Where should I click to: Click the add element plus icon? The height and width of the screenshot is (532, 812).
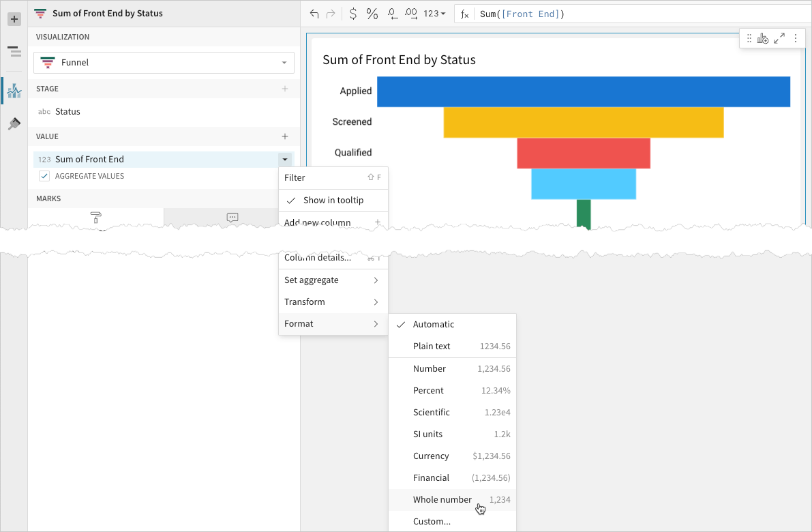click(14, 19)
